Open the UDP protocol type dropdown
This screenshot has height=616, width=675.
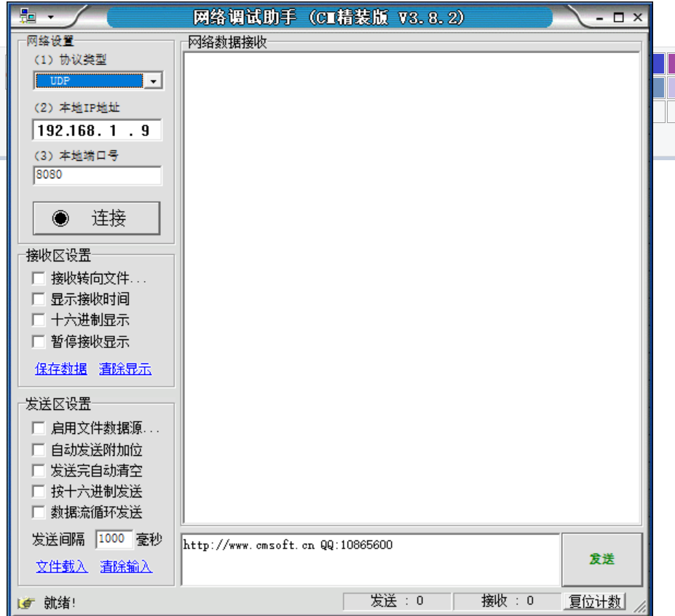(153, 81)
